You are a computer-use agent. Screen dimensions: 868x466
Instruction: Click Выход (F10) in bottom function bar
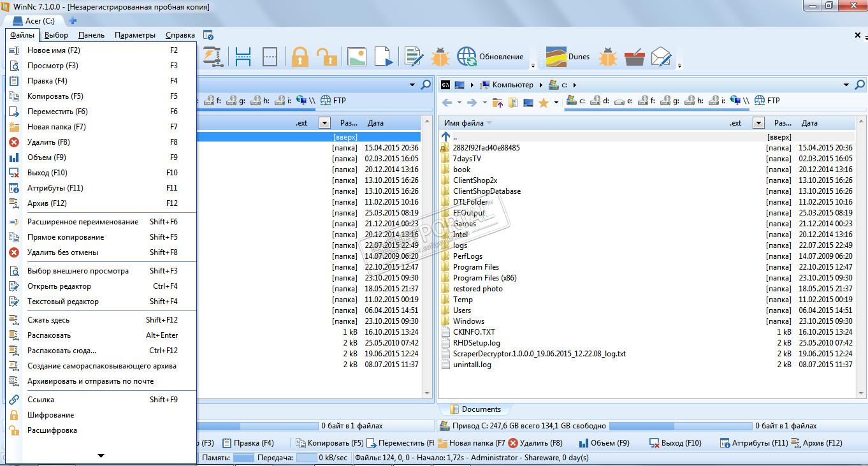click(x=675, y=443)
